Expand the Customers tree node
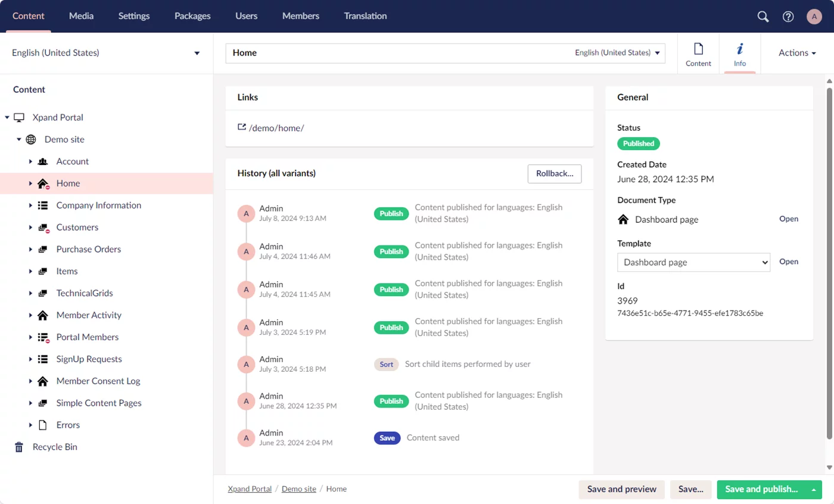The image size is (834, 504). pyautogui.click(x=30, y=228)
